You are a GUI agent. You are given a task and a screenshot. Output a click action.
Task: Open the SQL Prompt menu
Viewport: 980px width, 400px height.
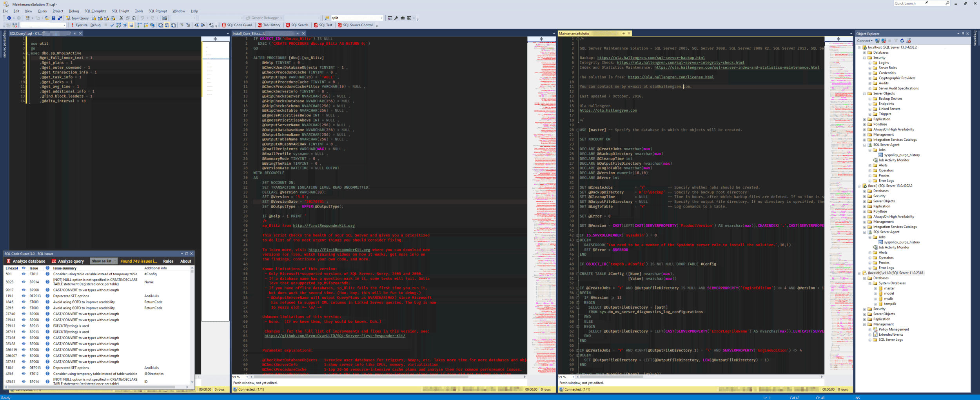tap(158, 11)
